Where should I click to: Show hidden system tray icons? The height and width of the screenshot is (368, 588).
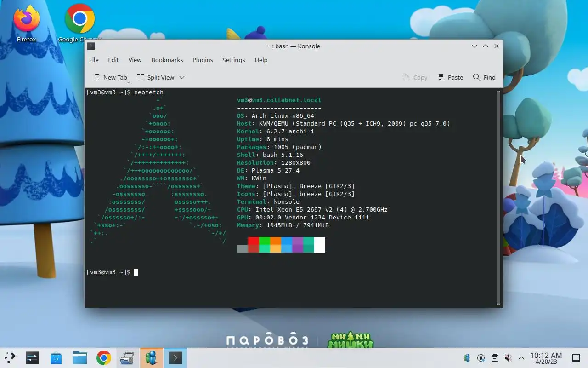pyautogui.click(x=521, y=358)
